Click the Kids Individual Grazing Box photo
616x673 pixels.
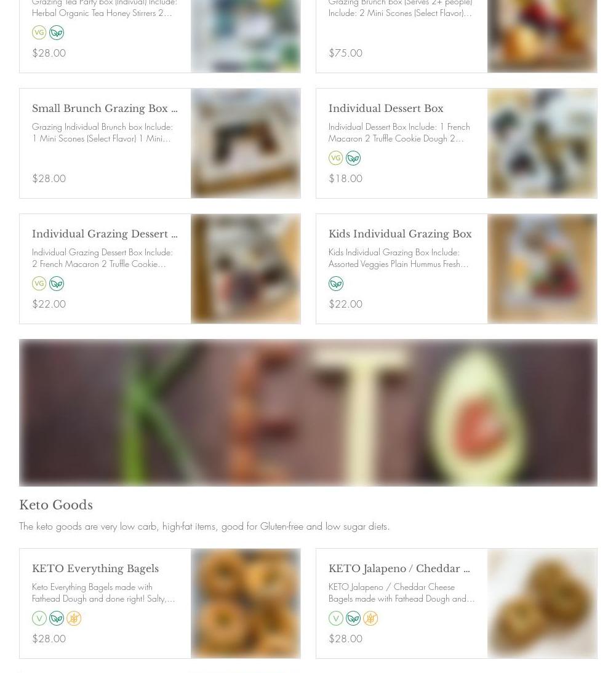click(x=542, y=269)
